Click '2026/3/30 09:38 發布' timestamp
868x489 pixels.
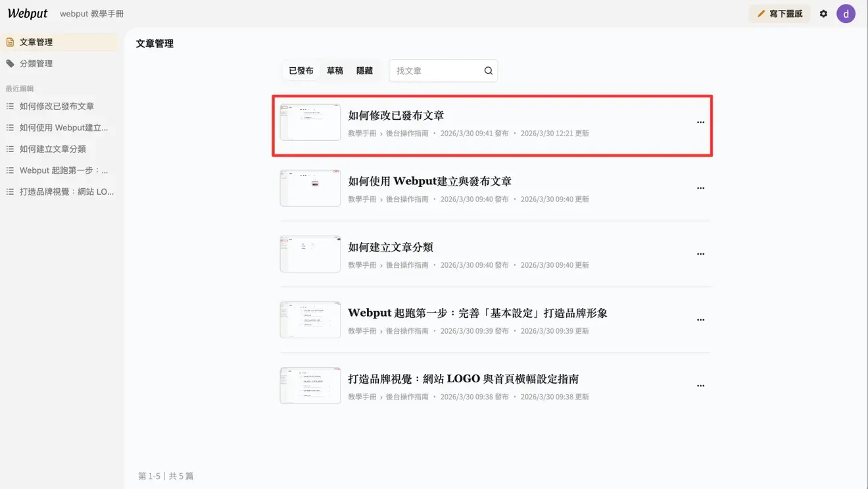[x=475, y=397]
